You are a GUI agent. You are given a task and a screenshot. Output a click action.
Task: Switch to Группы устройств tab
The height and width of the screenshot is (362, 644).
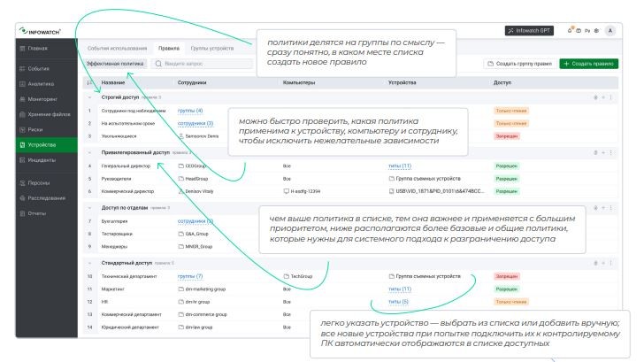(212, 49)
